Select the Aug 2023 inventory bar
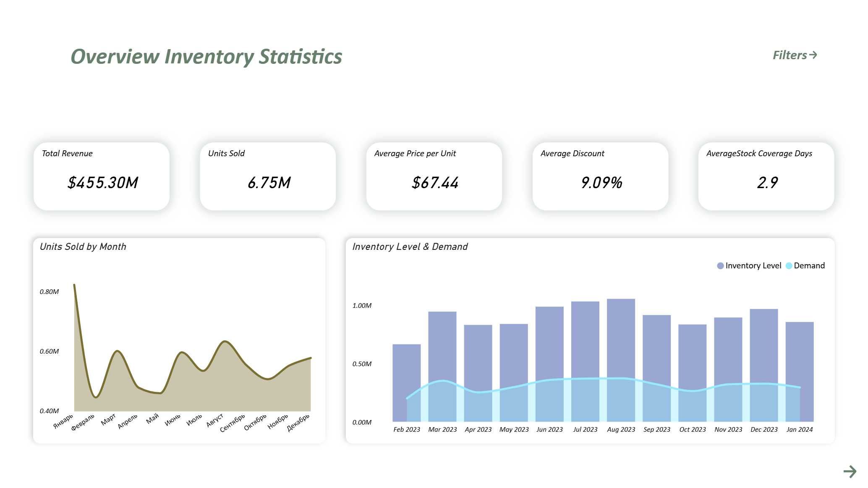 tap(621, 360)
